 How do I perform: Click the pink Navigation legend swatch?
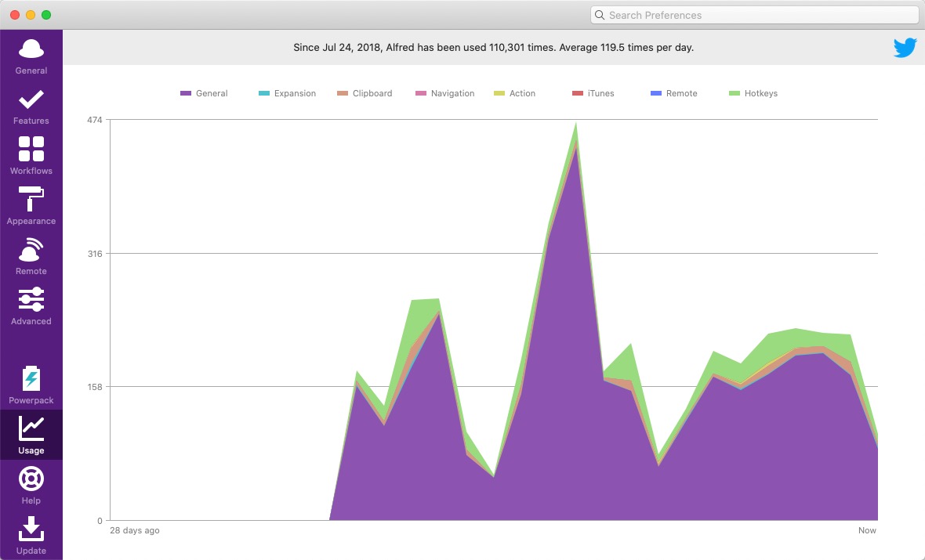coord(421,93)
